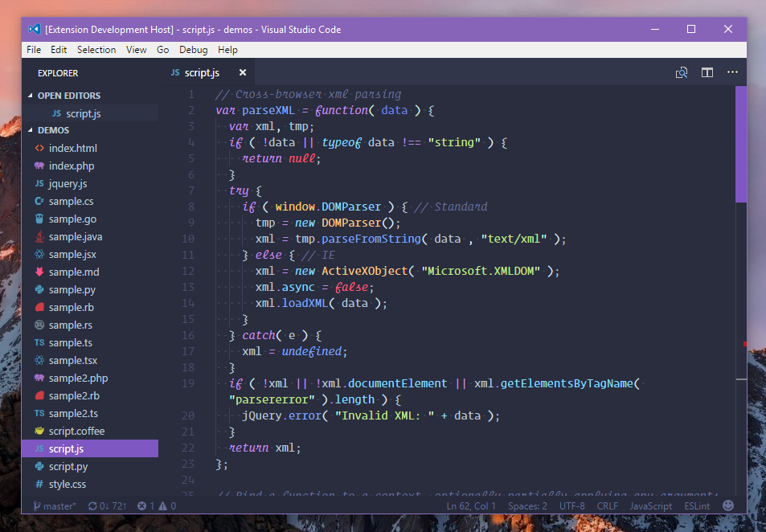Screen dimensions: 766x532
Task: Close the script.js editor tab
Action: pos(242,73)
